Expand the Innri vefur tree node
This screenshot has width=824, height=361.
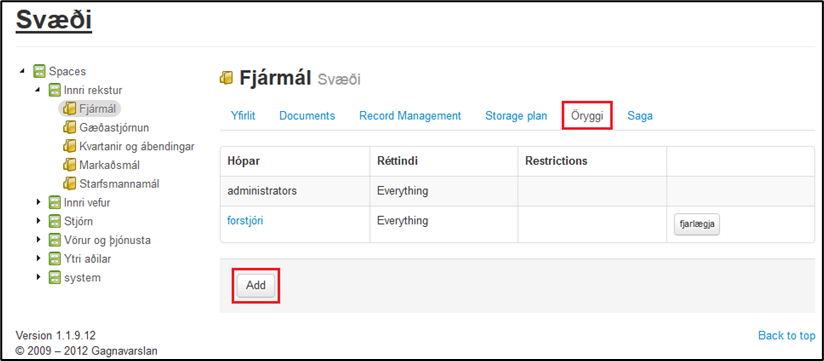(x=38, y=202)
